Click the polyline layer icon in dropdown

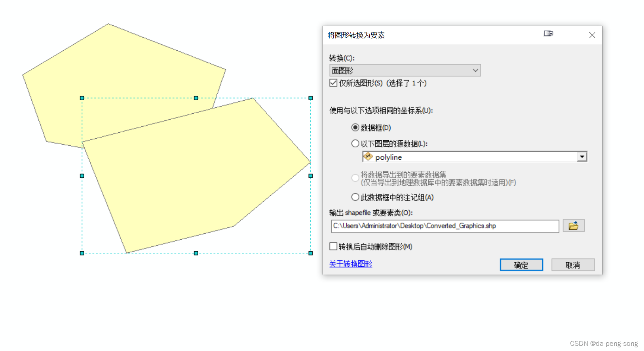coord(368,157)
